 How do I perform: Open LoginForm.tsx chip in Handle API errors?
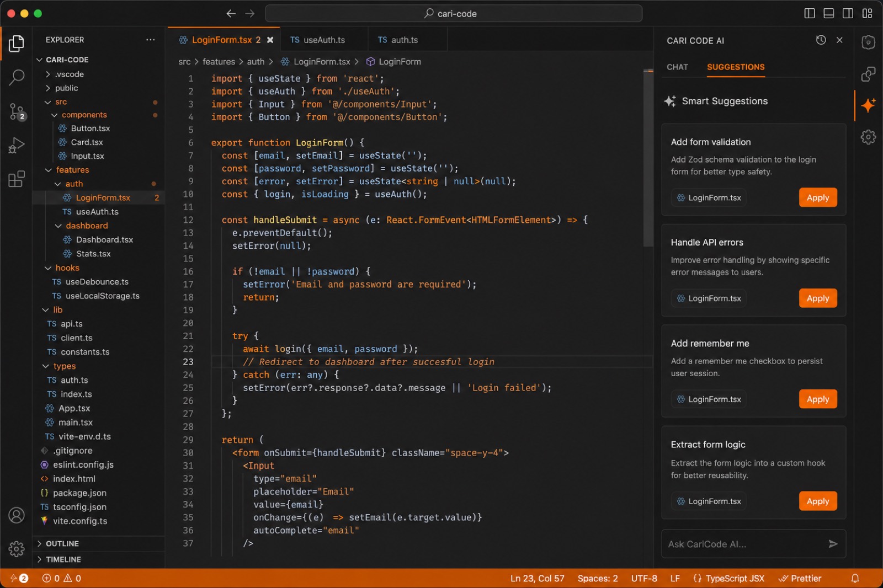(x=709, y=298)
